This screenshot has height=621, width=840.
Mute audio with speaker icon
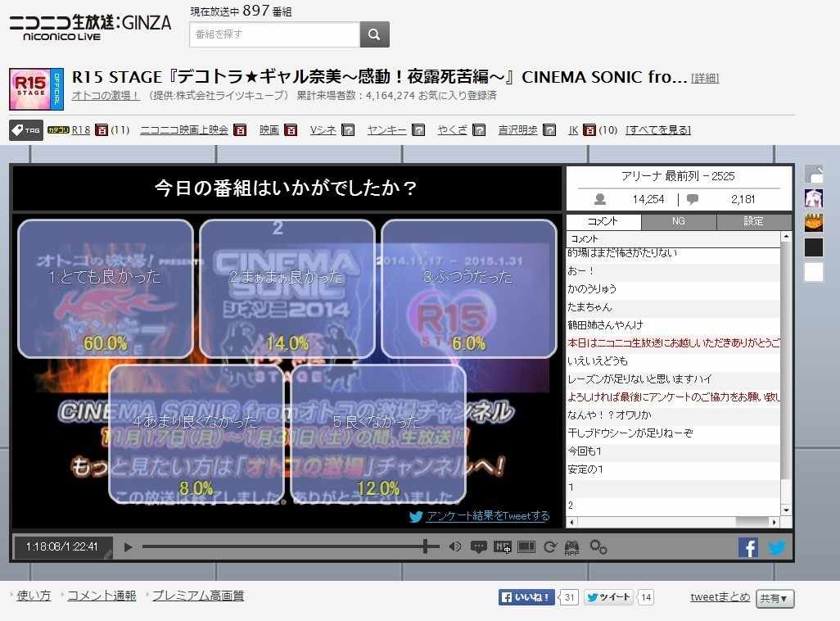point(455,547)
